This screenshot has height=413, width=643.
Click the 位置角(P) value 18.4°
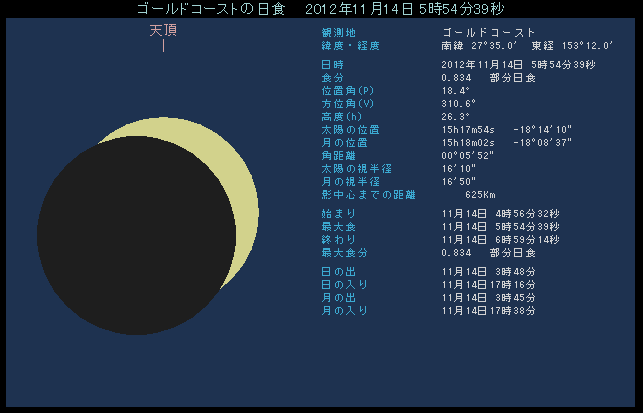455,90
